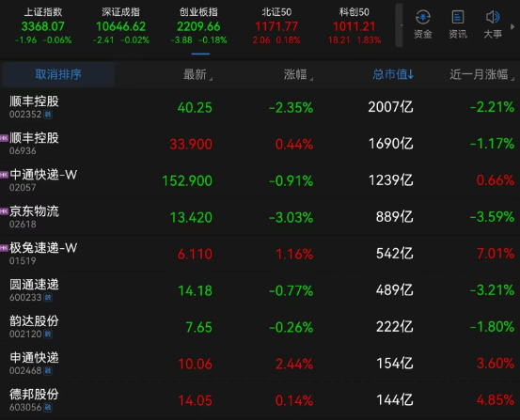Tap HK badge next to 顺丰控股 06936
Viewport: 520px width, 420px height.
tap(4, 138)
